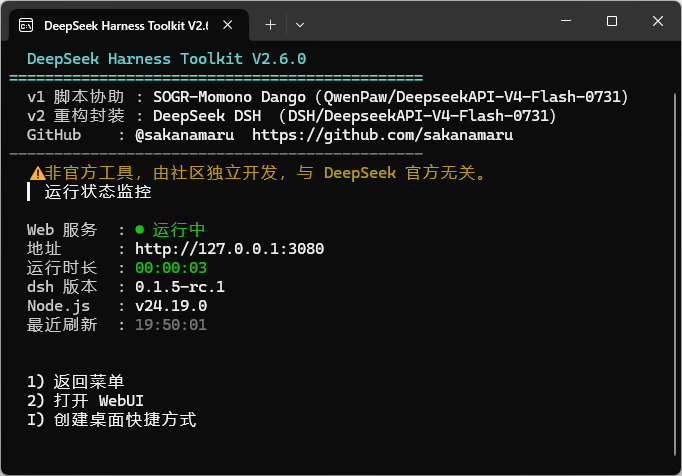This screenshot has height=476, width=682.
Task: Open a new terminal tab with plus
Action: pos(271,25)
